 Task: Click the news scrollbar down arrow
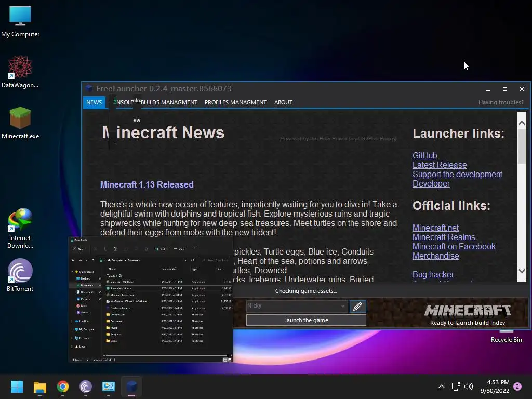[522, 271]
